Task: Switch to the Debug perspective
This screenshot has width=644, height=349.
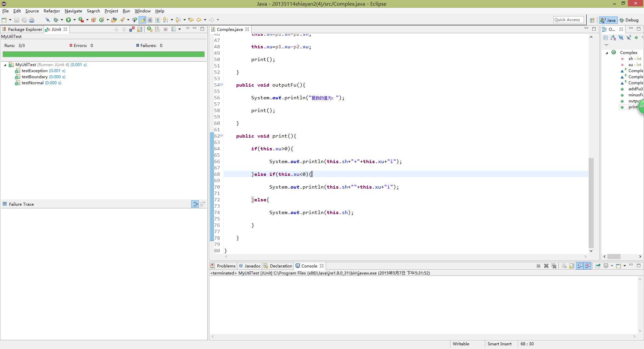Action: click(x=629, y=20)
